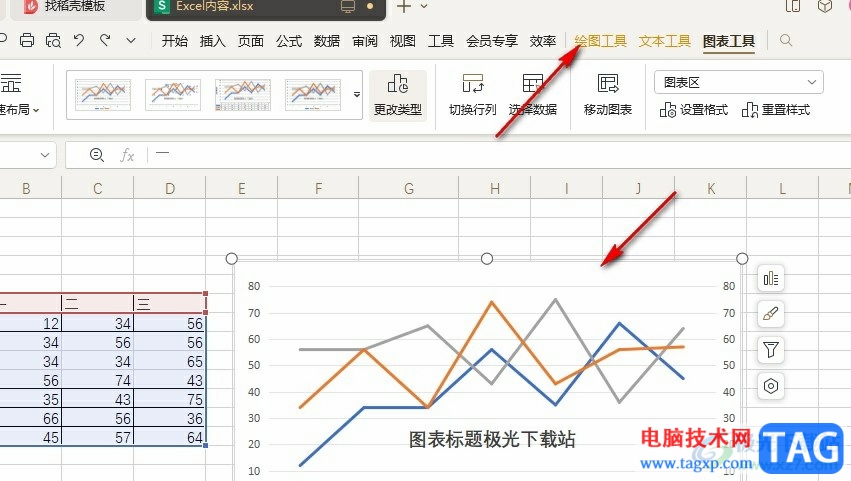The image size is (851, 481).
Task: Open the 视图 tab
Action: coord(402,41)
